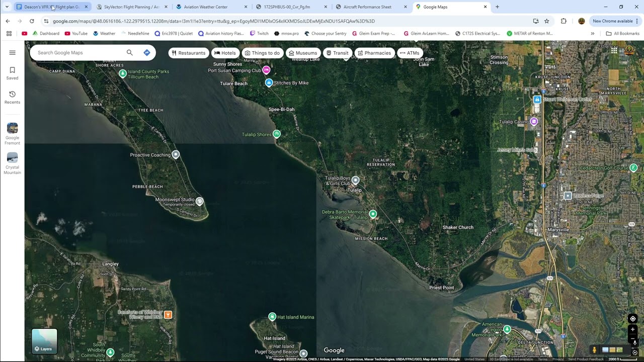Filter the map by Hotels

coord(224,53)
